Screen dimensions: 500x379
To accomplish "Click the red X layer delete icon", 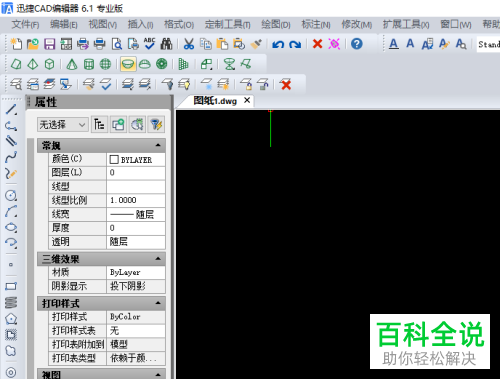I will pyautogui.click(x=286, y=84).
